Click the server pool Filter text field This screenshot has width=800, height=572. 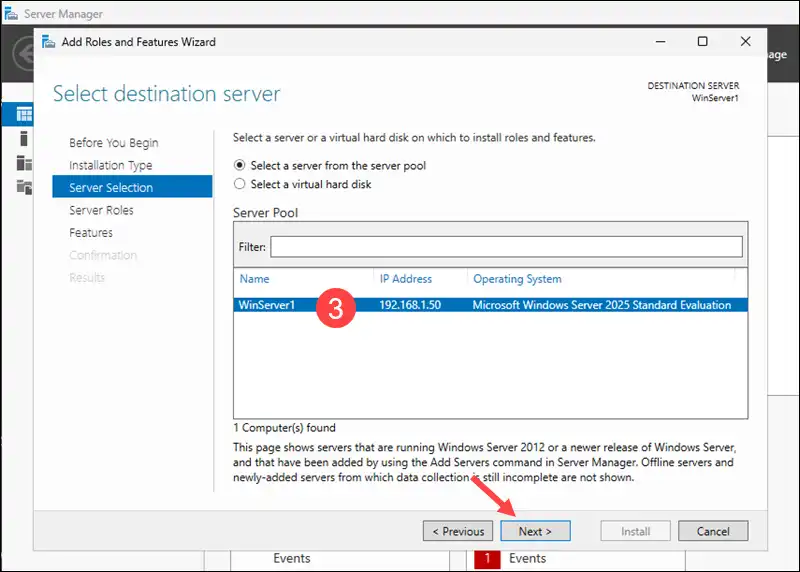[x=506, y=246]
